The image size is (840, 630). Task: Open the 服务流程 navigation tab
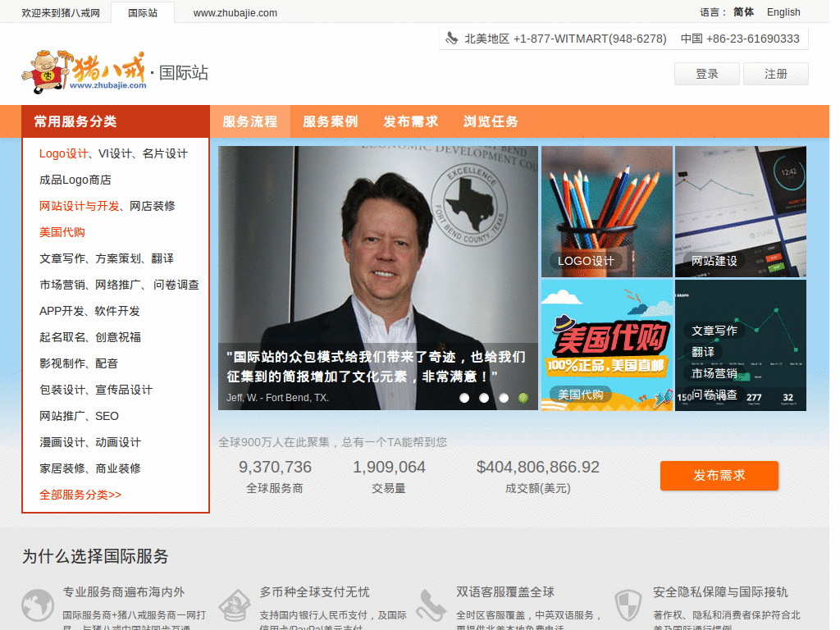click(249, 121)
